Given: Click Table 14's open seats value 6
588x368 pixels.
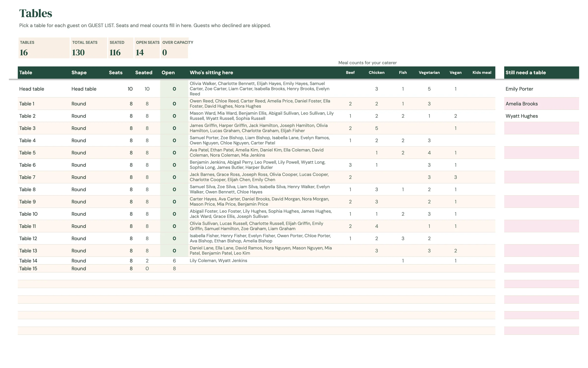Looking at the screenshot, I should click(x=174, y=261).
